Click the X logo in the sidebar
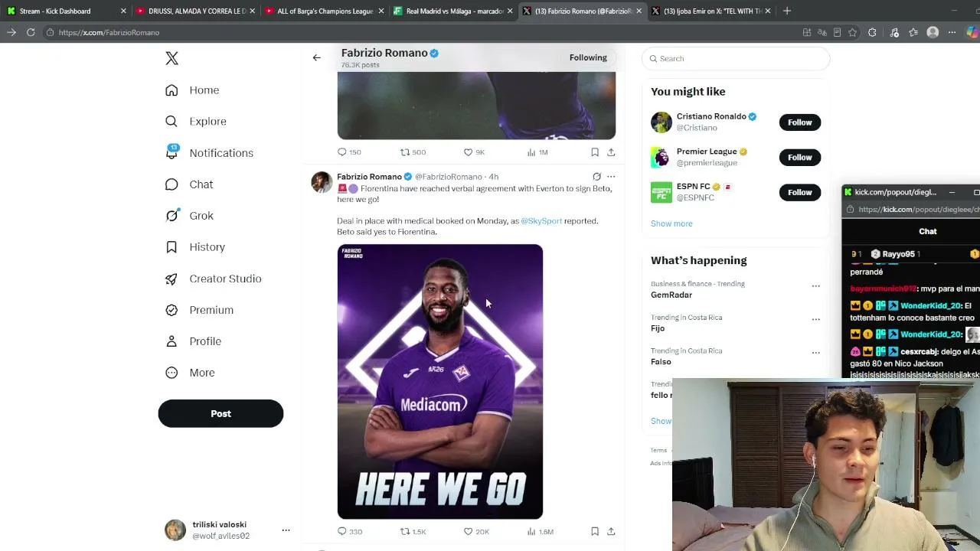This screenshot has height=551, width=980. pyautogui.click(x=171, y=59)
